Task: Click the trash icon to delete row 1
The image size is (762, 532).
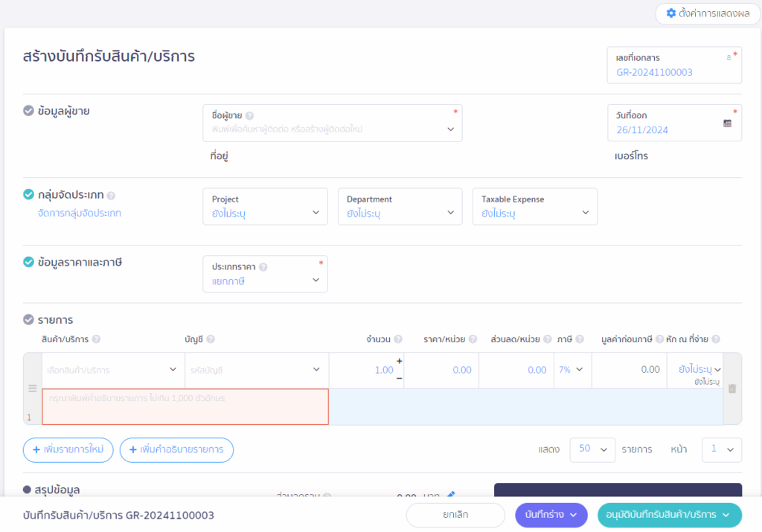Action: 732,388
